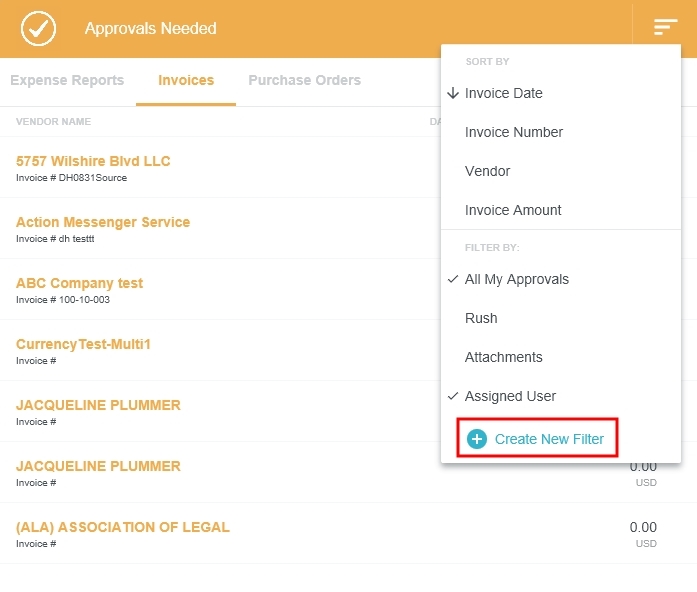Click the plus icon beside Create New Filter

(x=477, y=439)
